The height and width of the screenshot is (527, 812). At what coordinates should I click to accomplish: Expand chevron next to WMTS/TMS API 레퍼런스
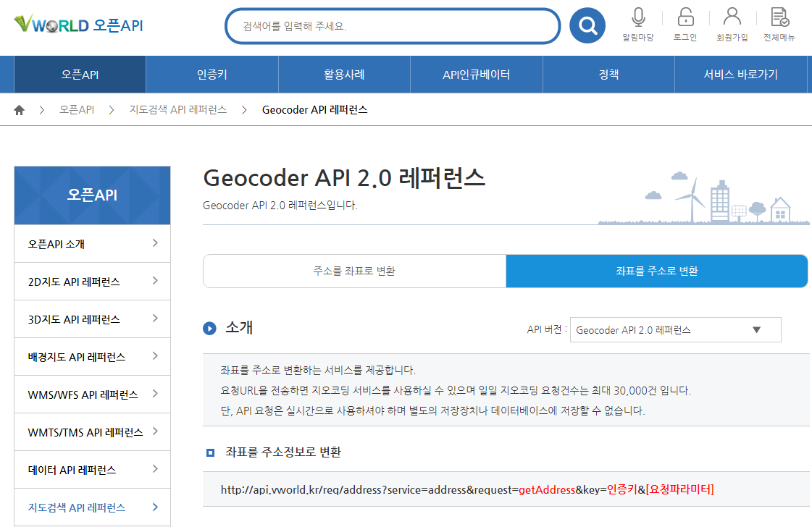(155, 431)
